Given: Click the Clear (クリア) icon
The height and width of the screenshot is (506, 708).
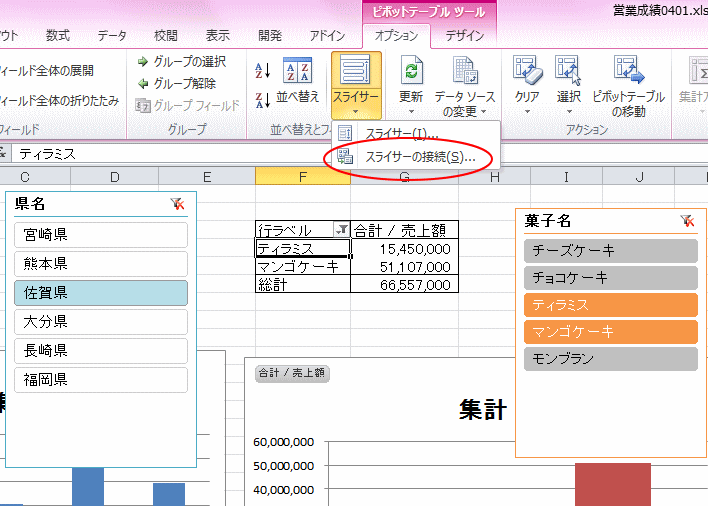Looking at the screenshot, I should (x=527, y=72).
